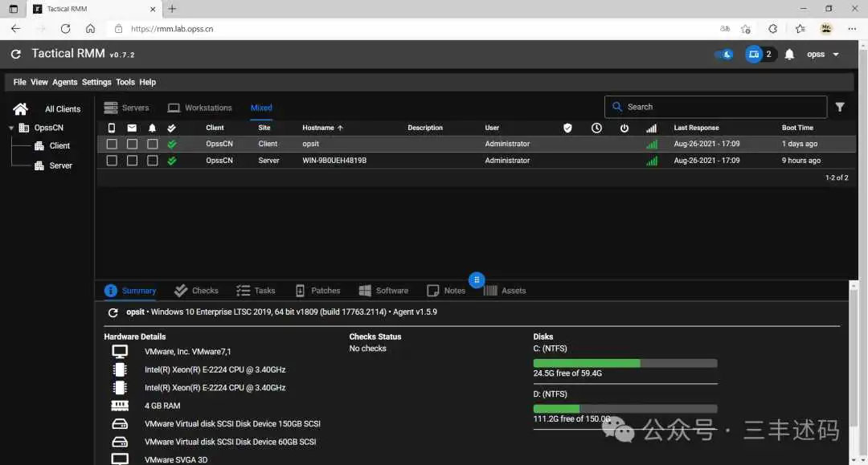Click dashboard alert bell column header
868x465 pixels.
pos(152,128)
